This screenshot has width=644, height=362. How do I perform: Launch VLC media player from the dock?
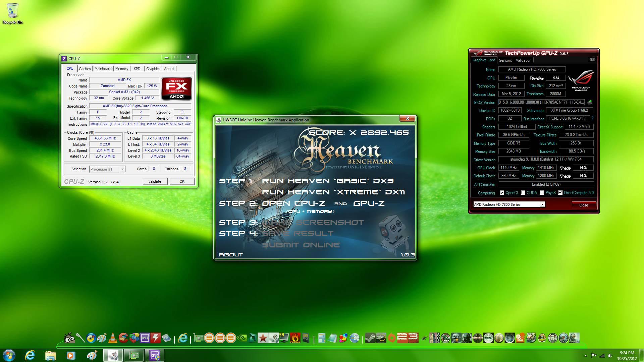coord(113,338)
